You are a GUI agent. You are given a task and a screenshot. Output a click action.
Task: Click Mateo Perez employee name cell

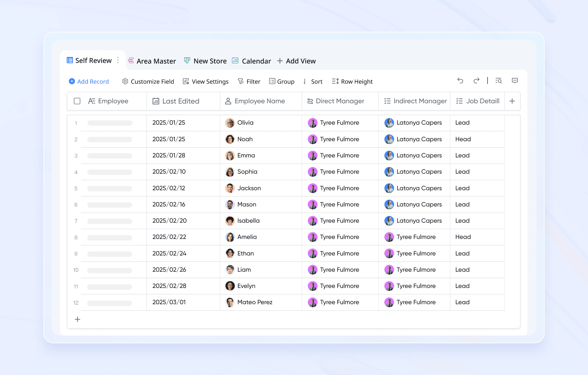[254, 302]
